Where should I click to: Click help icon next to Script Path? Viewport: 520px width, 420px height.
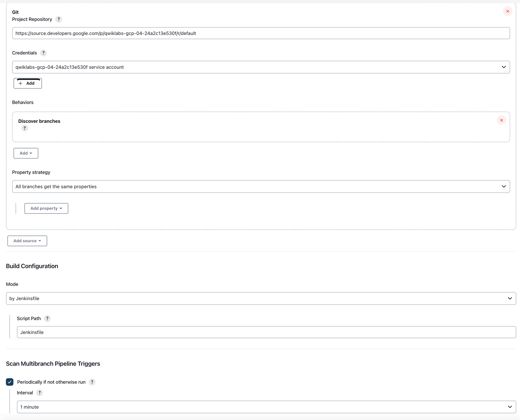pos(47,319)
